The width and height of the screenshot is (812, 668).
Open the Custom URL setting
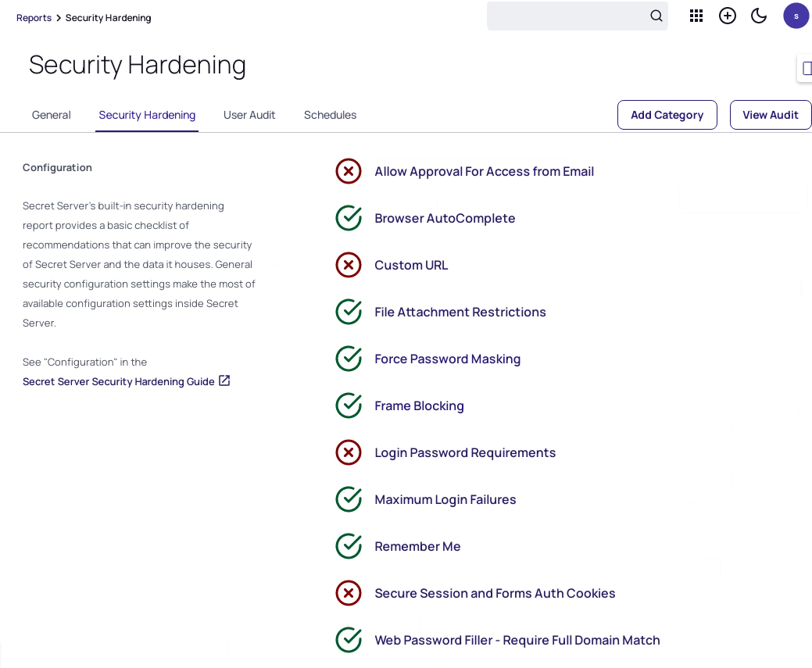(x=411, y=265)
